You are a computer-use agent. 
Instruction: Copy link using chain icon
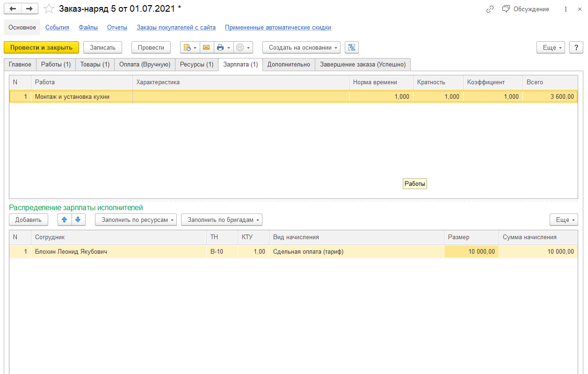click(490, 9)
